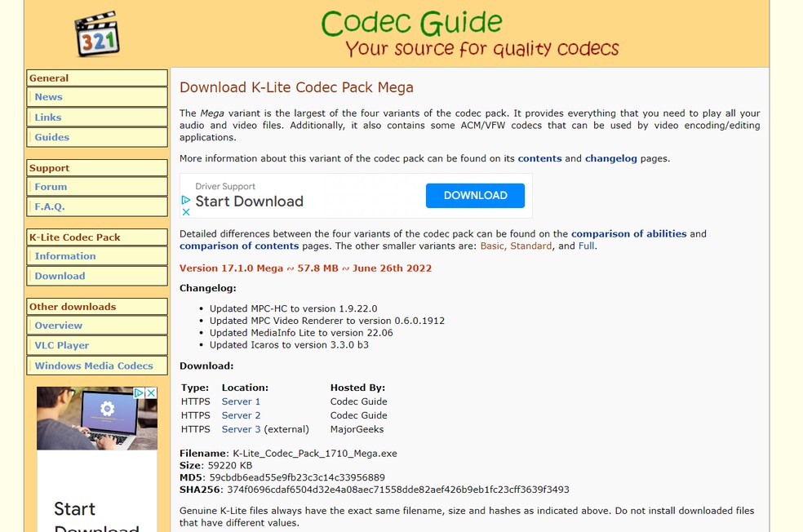
Task: Click the 'Your source for quality codecs' tagline
Action: coord(482,49)
